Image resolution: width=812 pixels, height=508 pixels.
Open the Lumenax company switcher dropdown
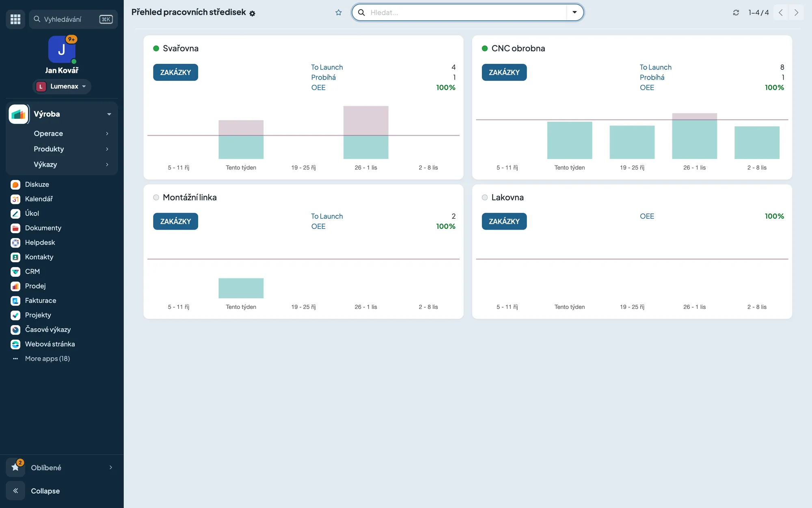click(62, 86)
